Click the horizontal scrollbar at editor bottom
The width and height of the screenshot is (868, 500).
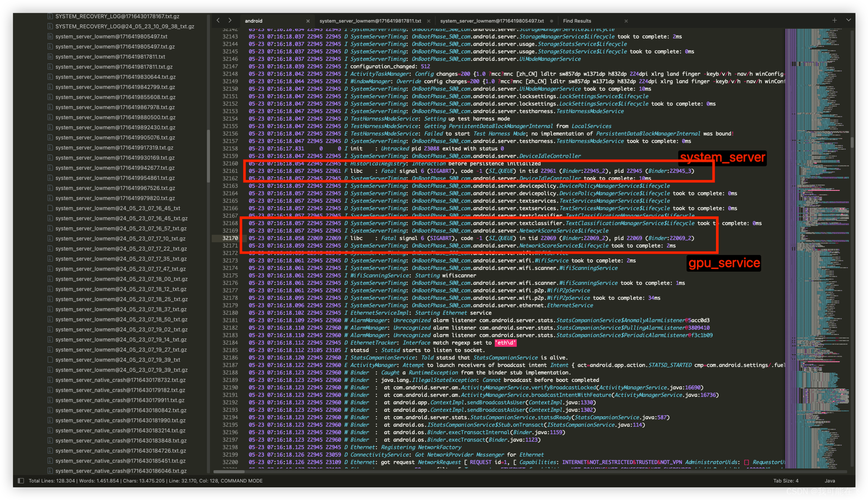(x=229, y=471)
